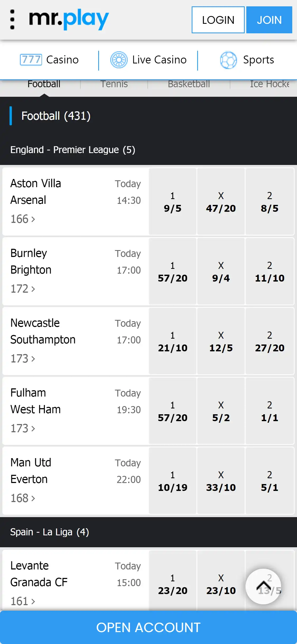This screenshot has width=297, height=644.
Task: Expand Burnley vs Brighton 172 markets
Action: click(x=23, y=289)
